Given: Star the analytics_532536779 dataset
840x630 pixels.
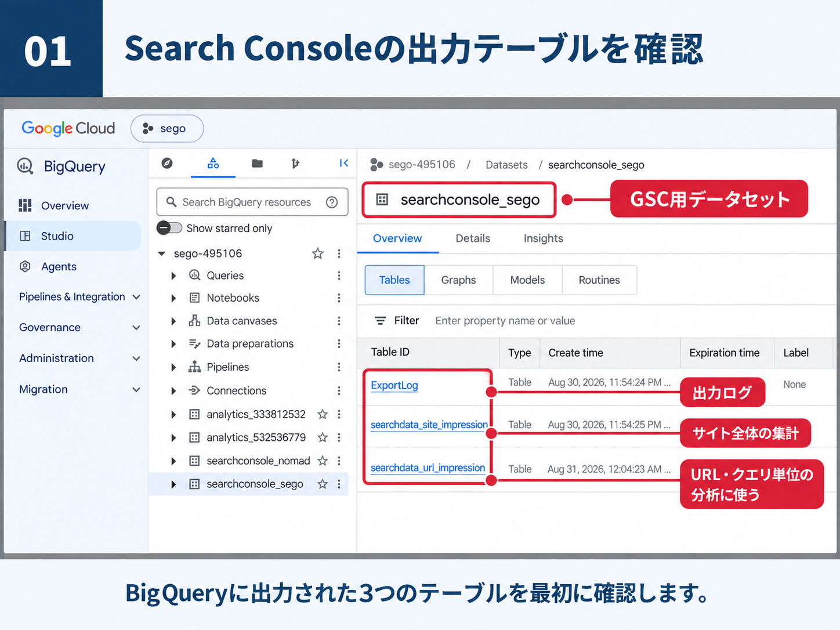Looking at the screenshot, I should point(323,437).
